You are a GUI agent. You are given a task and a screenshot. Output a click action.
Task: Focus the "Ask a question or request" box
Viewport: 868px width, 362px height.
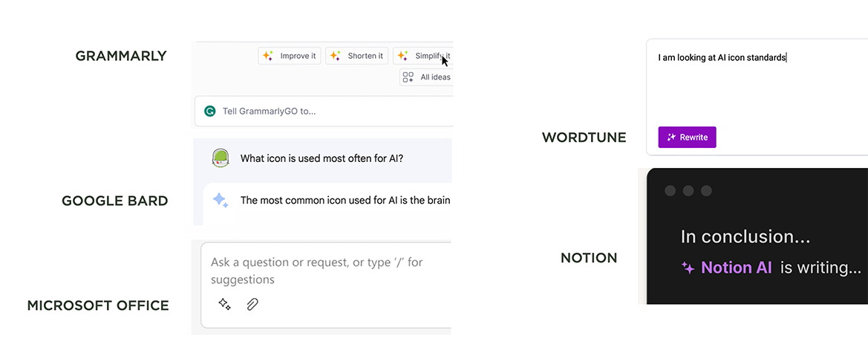326,285
